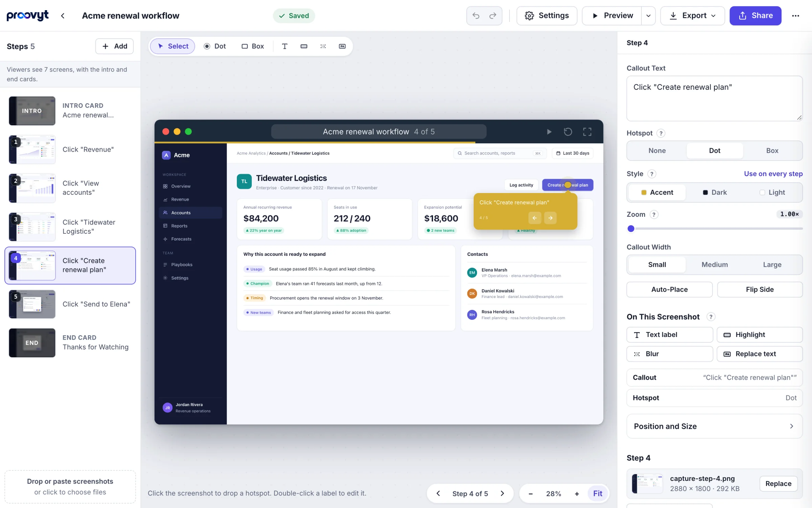This screenshot has height=508, width=812.
Task: Activate the Select tool
Action: [x=173, y=46]
